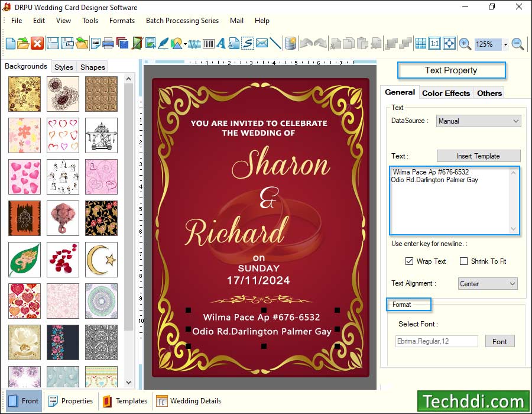Click the red X close-design toolbar icon
Image resolution: width=532 pixels, height=414 pixels.
(x=37, y=44)
